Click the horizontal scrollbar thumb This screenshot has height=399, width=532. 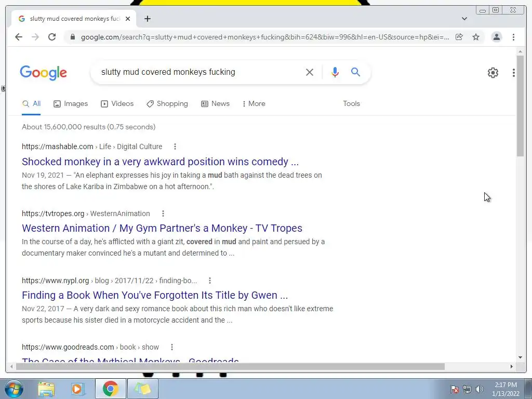230,366
